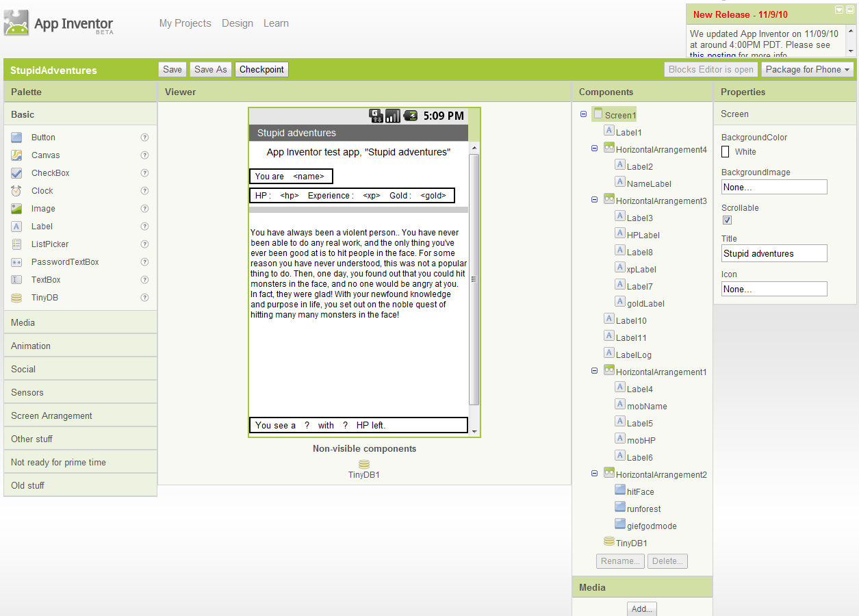This screenshot has width=859, height=616.
Task: Pick the TextBox palette icon
Action: pos(16,280)
